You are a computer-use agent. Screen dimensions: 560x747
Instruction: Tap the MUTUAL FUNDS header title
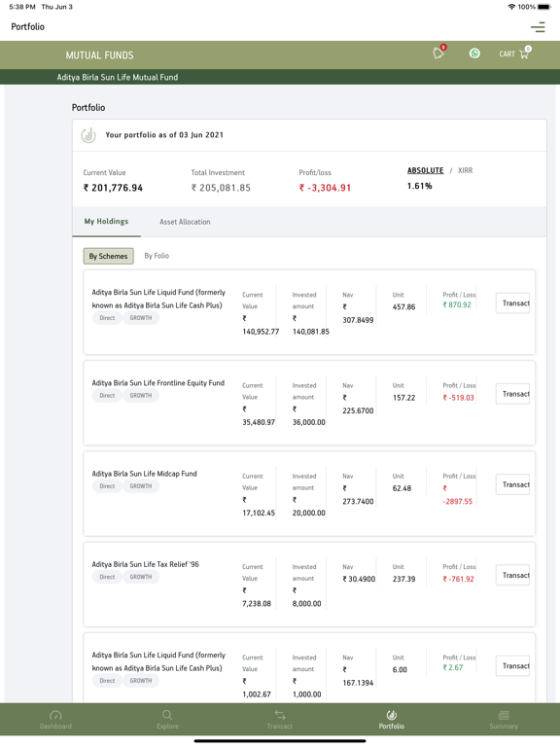coord(99,55)
